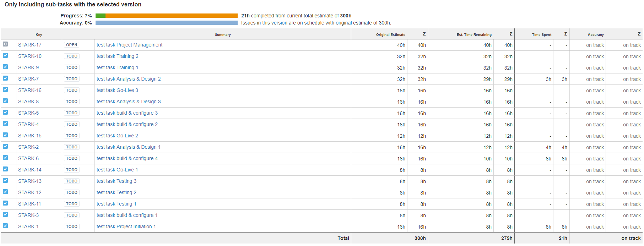Click the 29h remaining estimate for STARK-7
Image resolution: width=644 pixels, height=246 pixels.
(487, 79)
